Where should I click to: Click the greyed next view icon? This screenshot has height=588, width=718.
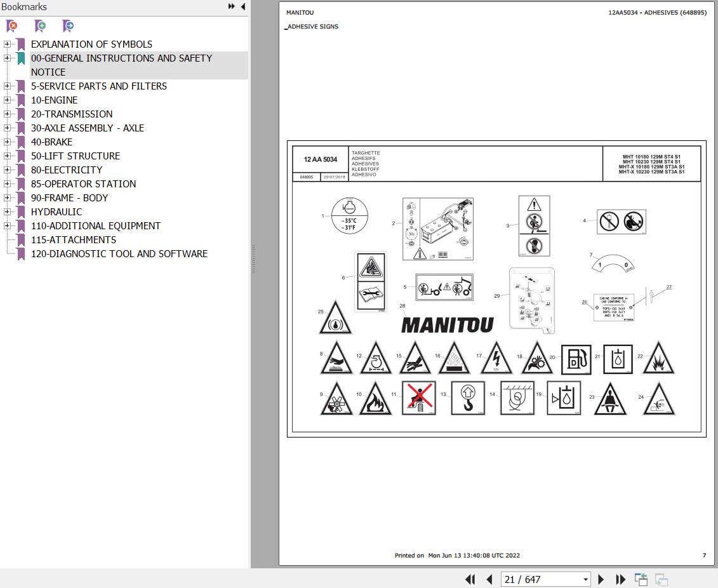pos(661,579)
